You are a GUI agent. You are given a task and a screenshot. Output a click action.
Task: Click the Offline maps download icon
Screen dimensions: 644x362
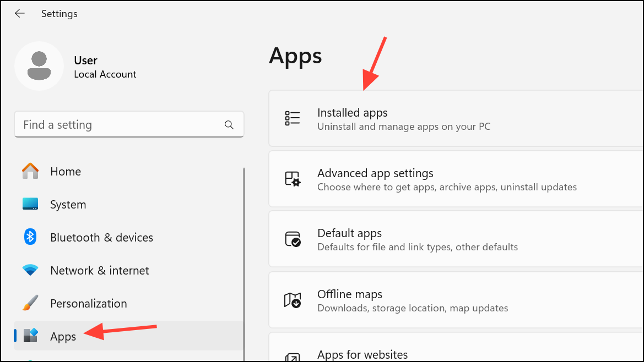pyautogui.click(x=293, y=300)
